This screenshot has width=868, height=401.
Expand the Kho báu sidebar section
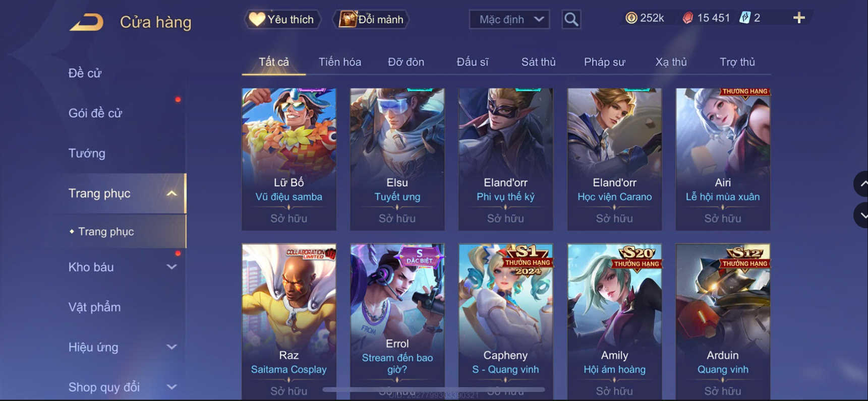tap(171, 267)
